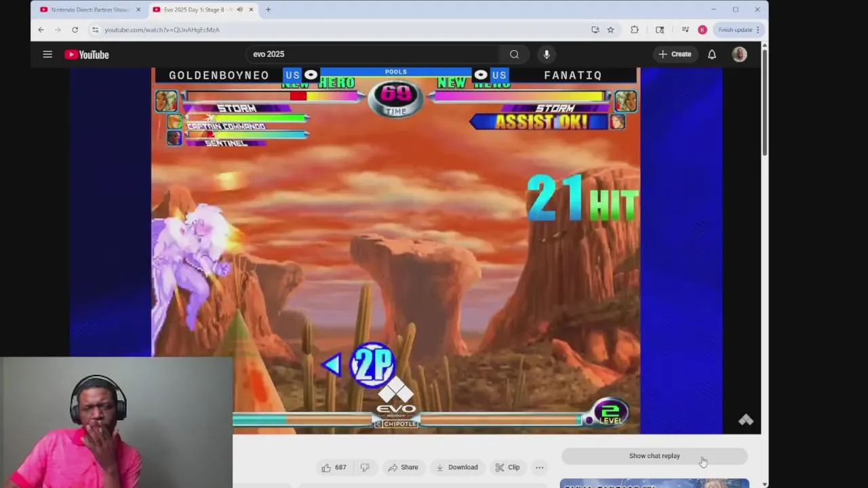Install app icon in the address bar
Screen dimensions: 868x488
[x=595, y=30]
